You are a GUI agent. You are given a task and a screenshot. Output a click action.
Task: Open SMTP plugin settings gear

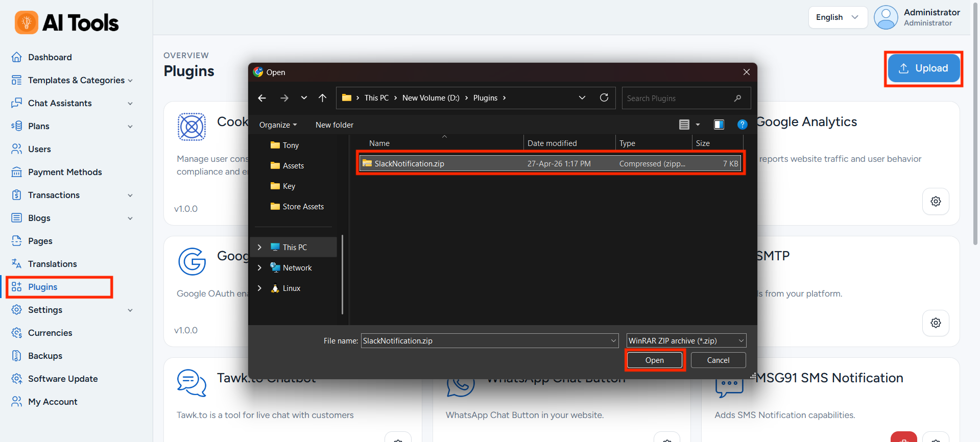click(x=936, y=323)
